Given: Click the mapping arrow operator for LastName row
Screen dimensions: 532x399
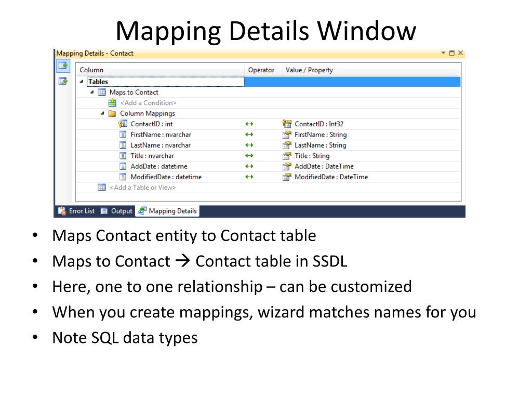Looking at the screenshot, I should tap(249, 145).
